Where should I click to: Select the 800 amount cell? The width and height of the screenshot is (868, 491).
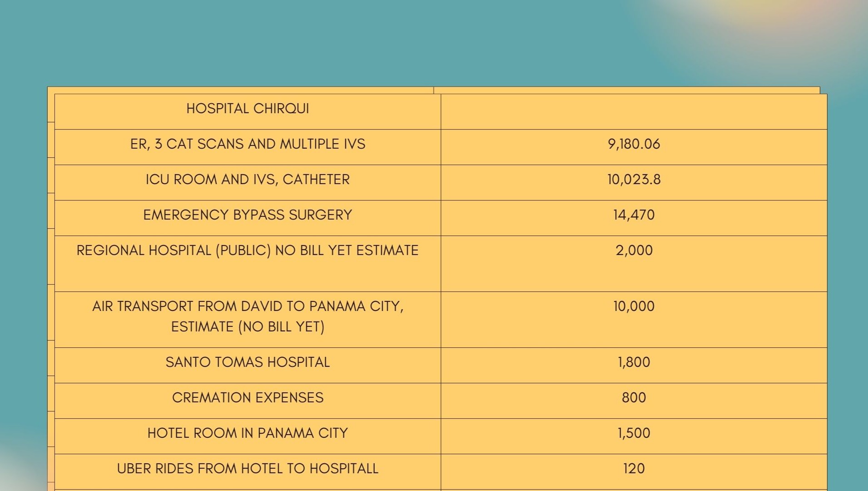pos(634,398)
